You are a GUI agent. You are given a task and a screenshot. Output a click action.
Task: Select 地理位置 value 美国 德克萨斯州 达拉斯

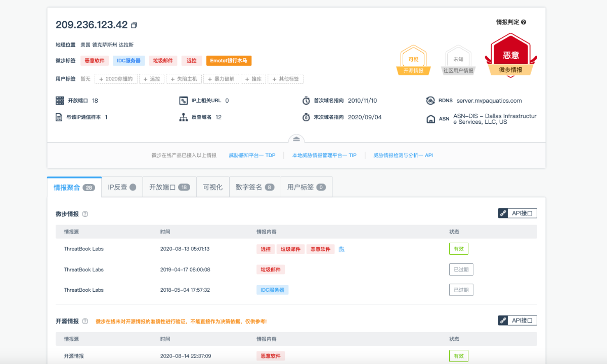(107, 45)
